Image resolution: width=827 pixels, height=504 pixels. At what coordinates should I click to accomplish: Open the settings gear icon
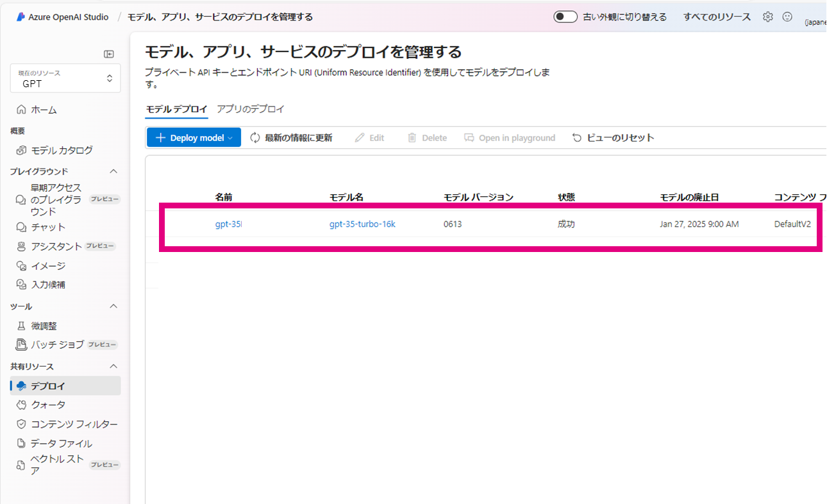[768, 17]
